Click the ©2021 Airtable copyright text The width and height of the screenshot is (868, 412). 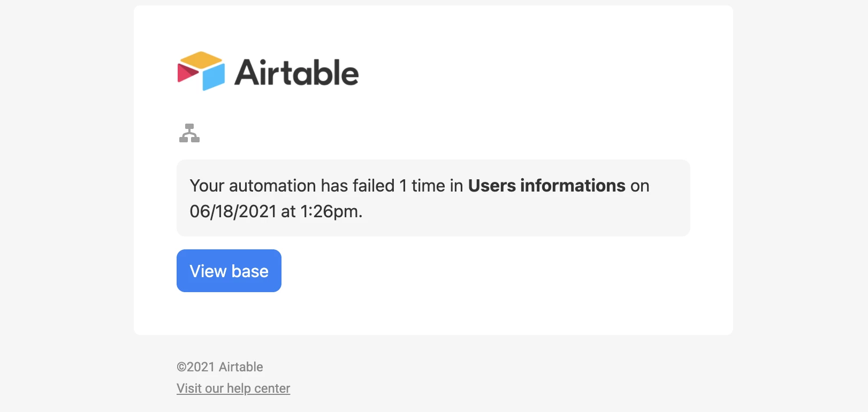pos(220,367)
